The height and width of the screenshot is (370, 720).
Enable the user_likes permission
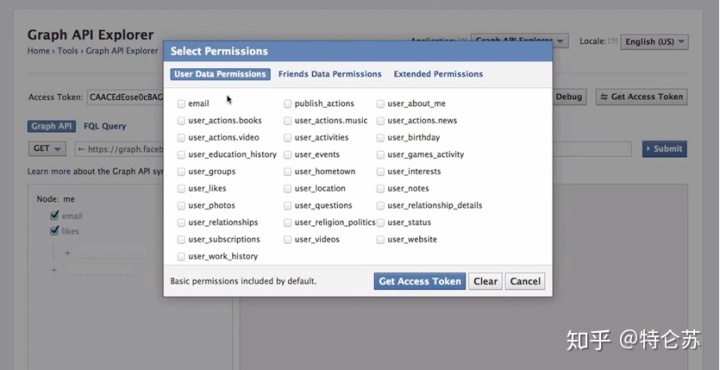[x=181, y=189]
